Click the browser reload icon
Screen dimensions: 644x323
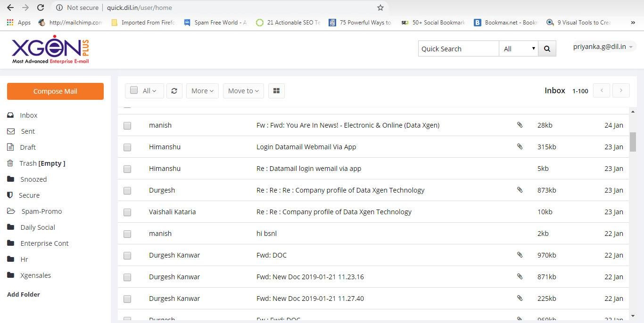[40, 8]
